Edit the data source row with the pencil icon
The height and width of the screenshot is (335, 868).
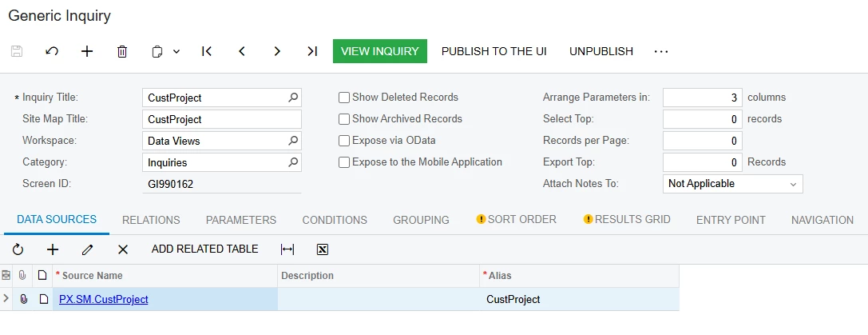click(x=87, y=249)
